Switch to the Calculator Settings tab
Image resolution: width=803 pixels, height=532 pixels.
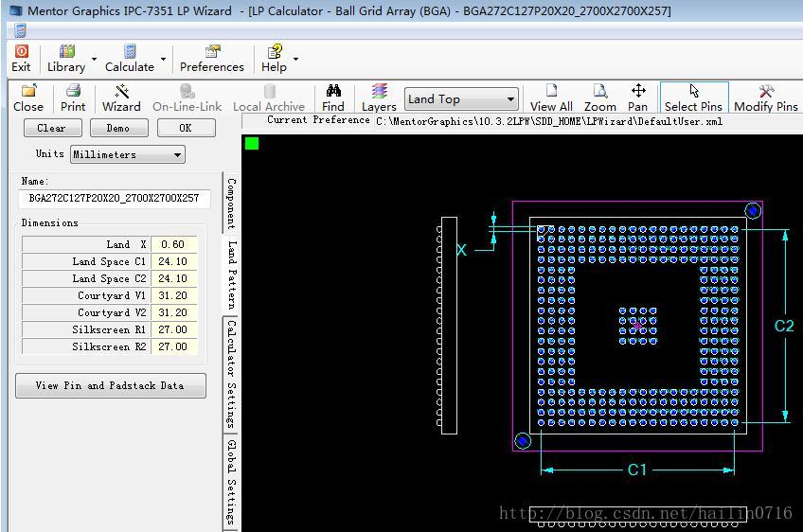tap(231, 374)
